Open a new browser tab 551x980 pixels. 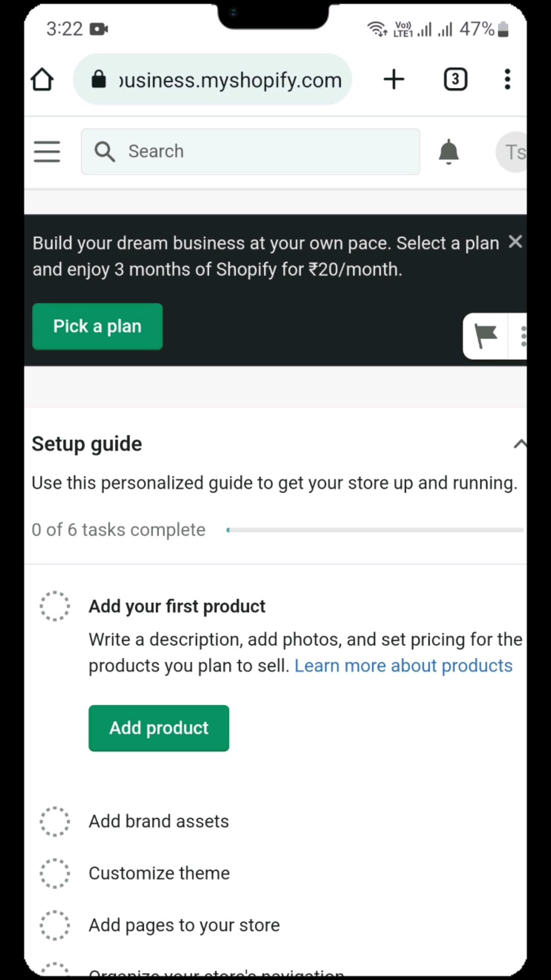point(394,80)
